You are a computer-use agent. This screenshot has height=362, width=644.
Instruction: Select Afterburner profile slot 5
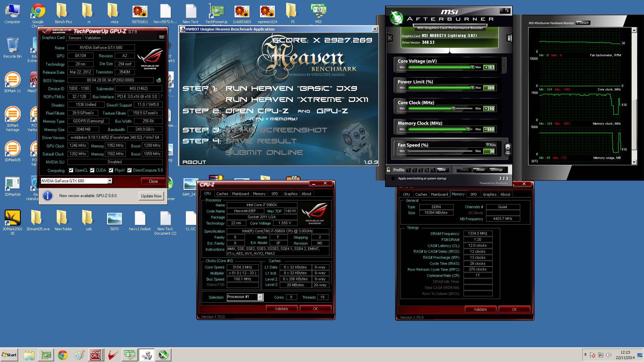[433, 170]
